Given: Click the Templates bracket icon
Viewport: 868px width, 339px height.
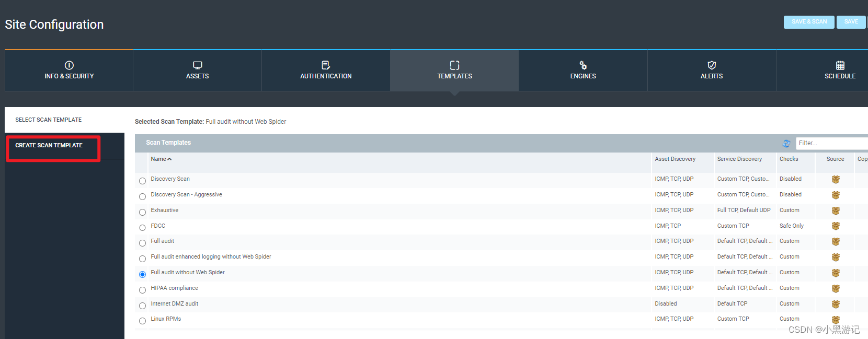Looking at the screenshot, I should point(454,65).
